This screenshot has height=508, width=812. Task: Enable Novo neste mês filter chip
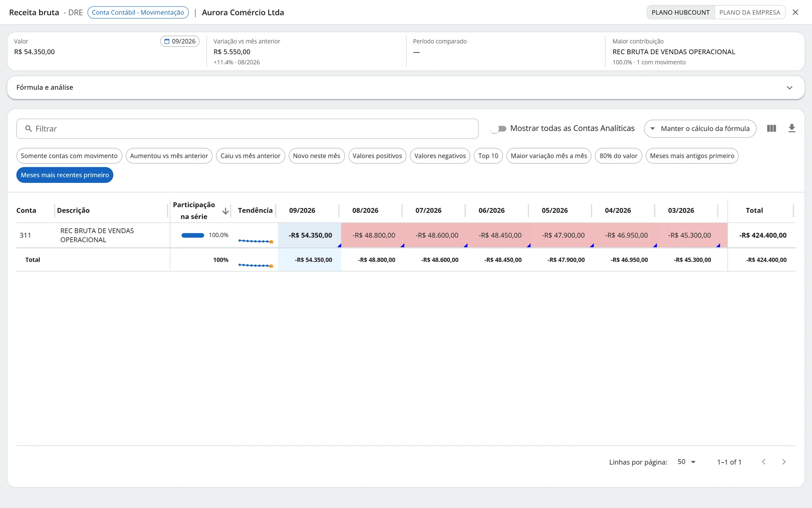pyautogui.click(x=316, y=156)
